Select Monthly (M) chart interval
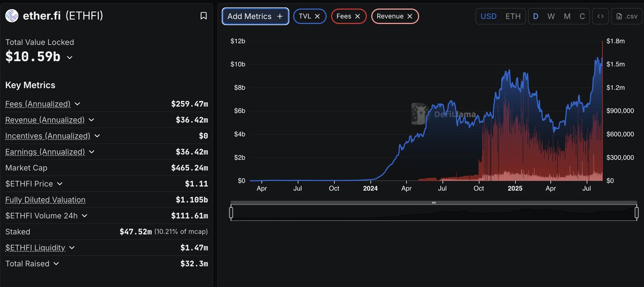Screen dimensions: 644x287 point(567,16)
